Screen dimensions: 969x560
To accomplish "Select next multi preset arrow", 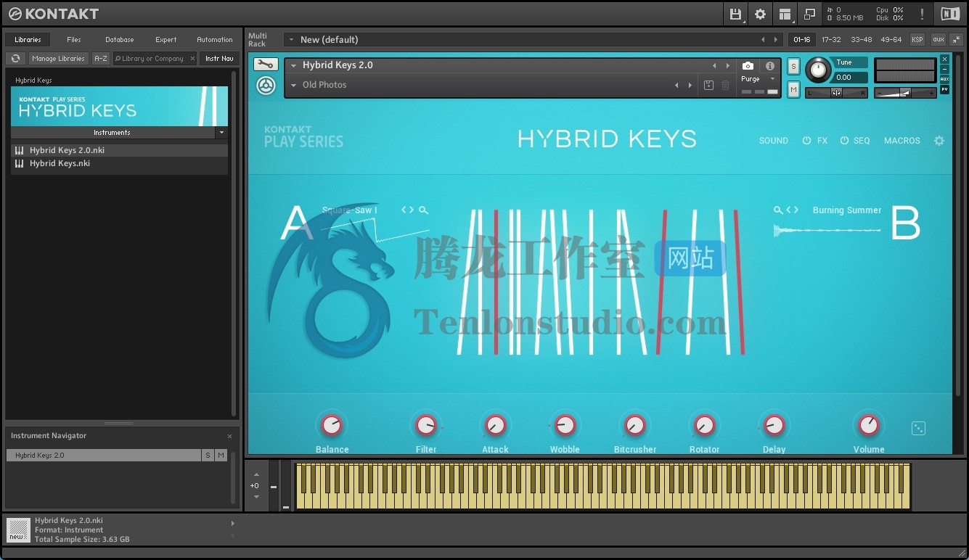I will click(776, 40).
